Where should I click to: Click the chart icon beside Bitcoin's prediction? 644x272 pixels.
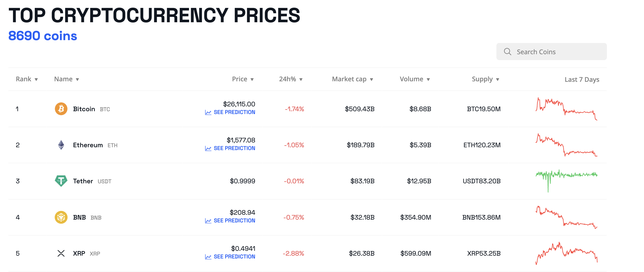point(208,112)
